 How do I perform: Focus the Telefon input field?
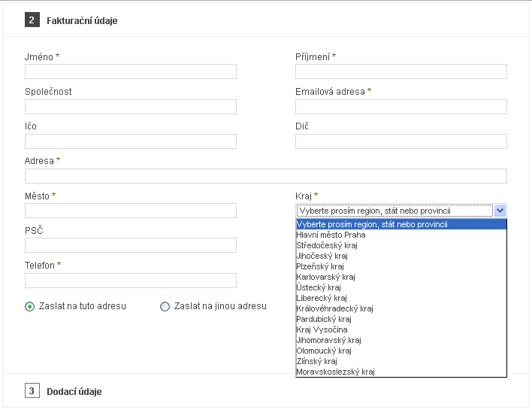click(x=131, y=281)
